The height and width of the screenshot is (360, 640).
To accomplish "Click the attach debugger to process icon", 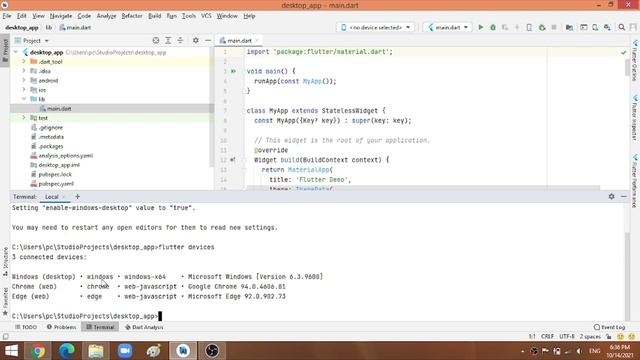I will pyautogui.click(x=542, y=27).
